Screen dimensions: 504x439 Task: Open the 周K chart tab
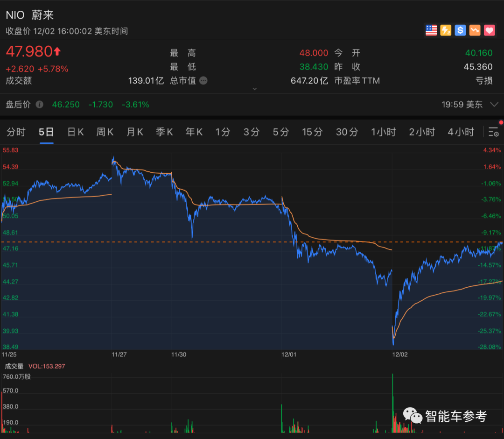pyautogui.click(x=105, y=132)
